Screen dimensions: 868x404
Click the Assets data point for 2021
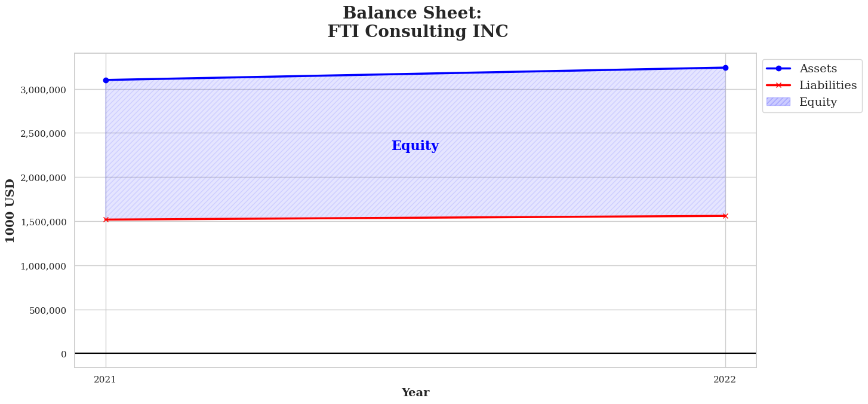[106, 80]
